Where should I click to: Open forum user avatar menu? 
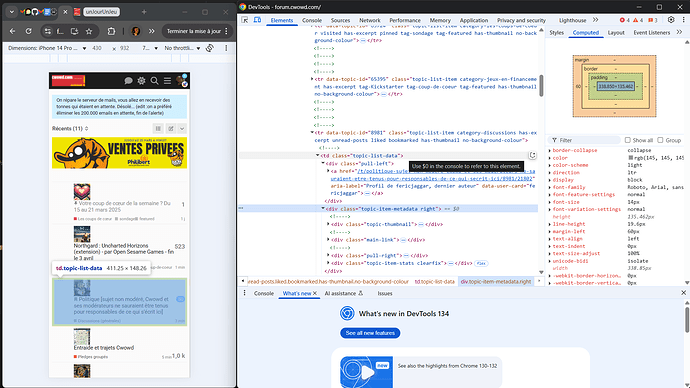182,81
